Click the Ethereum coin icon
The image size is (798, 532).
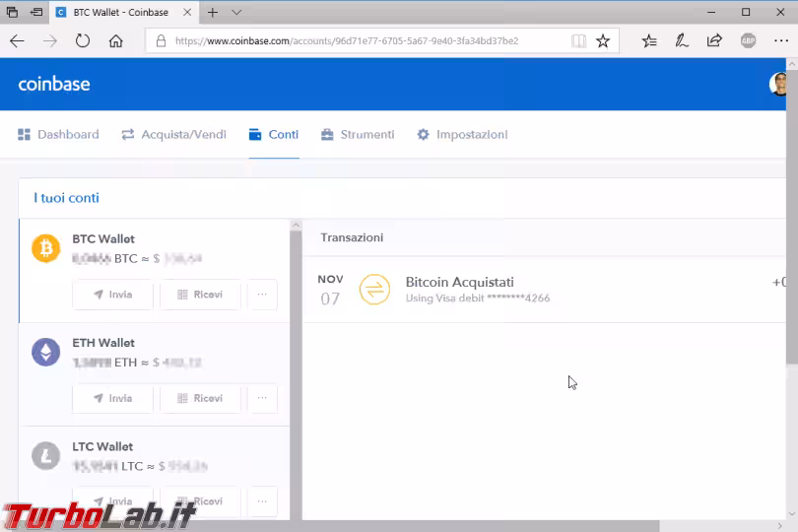tap(45, 353)
